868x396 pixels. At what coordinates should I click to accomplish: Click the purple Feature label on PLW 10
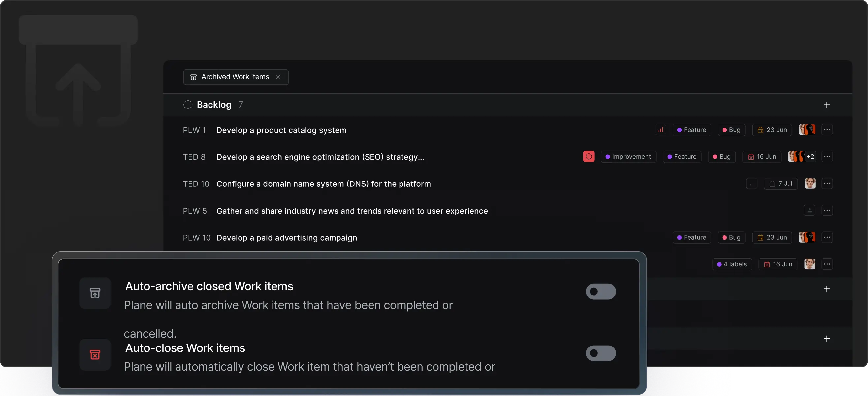pyautogui.click(x=691, y=237)
